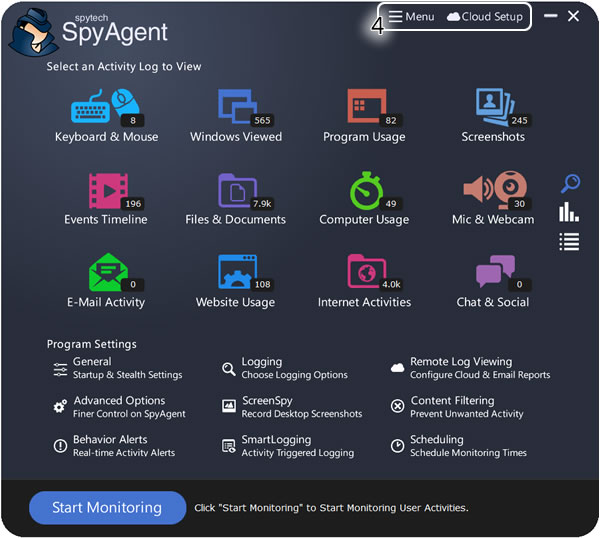
Task: Open the Windows Viewed log icon
Action: coord(240,107)
